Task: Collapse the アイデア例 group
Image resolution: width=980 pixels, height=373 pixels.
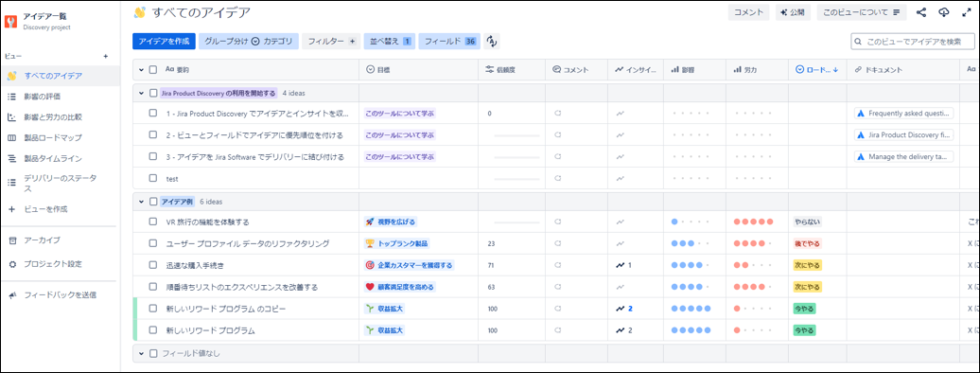Action: (141, 202)
